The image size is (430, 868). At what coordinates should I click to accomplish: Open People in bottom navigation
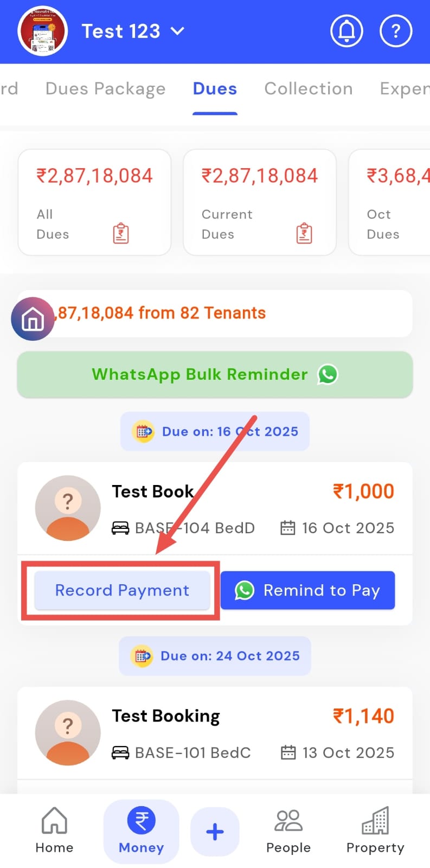288,831
